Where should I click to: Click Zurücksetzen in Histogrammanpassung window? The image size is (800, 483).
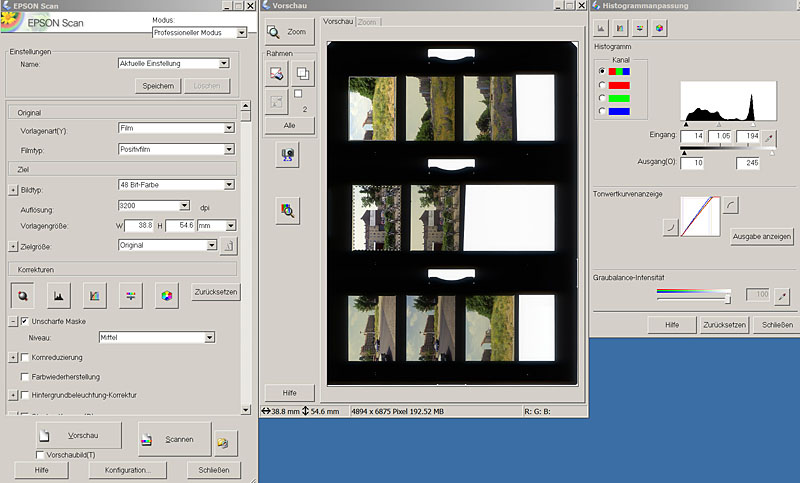click(x=724, y=325)
